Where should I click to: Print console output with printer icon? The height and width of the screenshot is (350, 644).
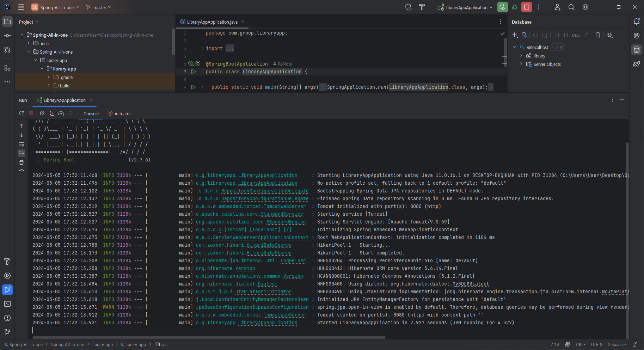[22, 162]
